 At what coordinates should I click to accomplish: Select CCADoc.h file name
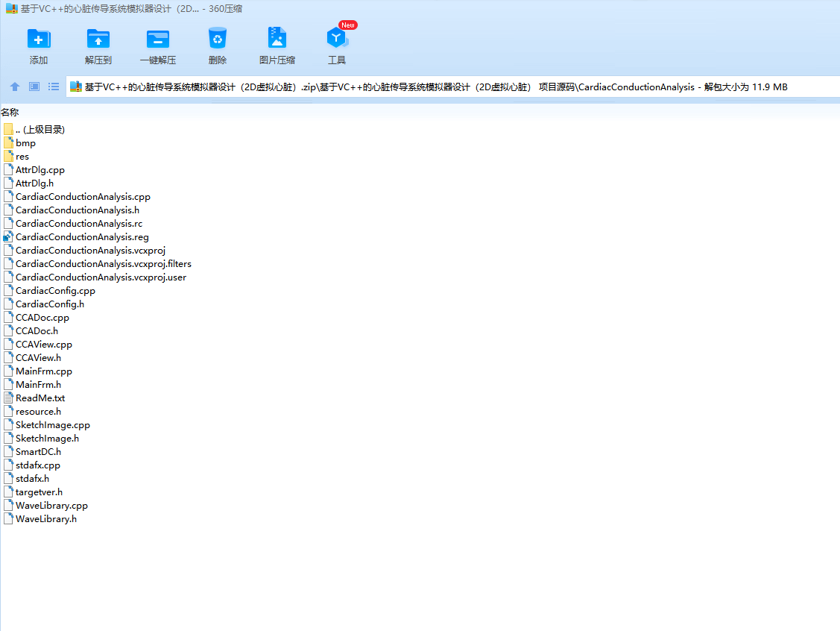pos(37,330)
